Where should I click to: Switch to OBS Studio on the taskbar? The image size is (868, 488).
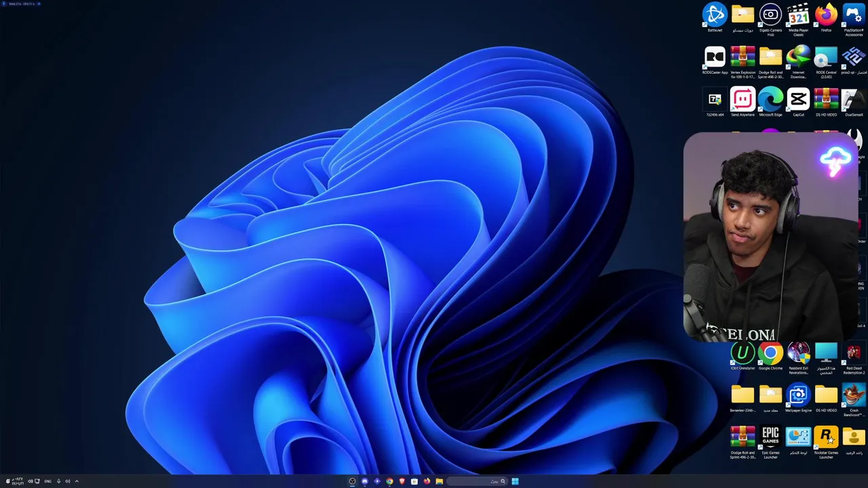352,481
